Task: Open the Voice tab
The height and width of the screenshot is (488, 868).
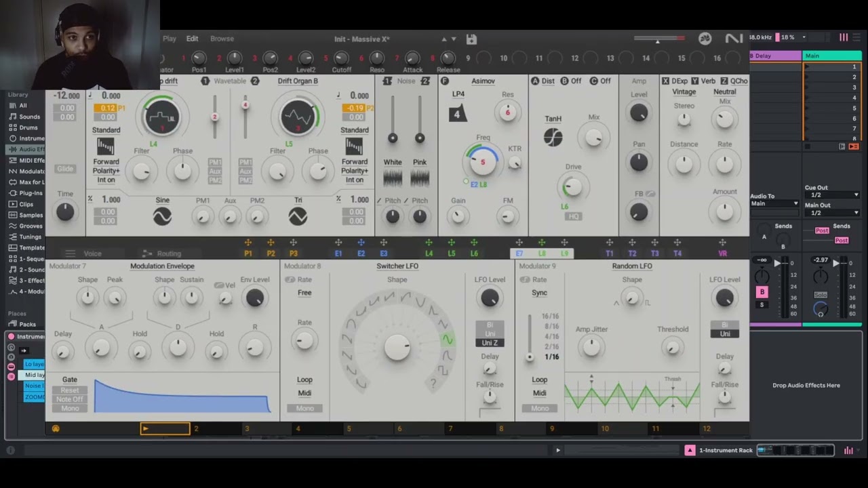Action: tap(92, 253)
